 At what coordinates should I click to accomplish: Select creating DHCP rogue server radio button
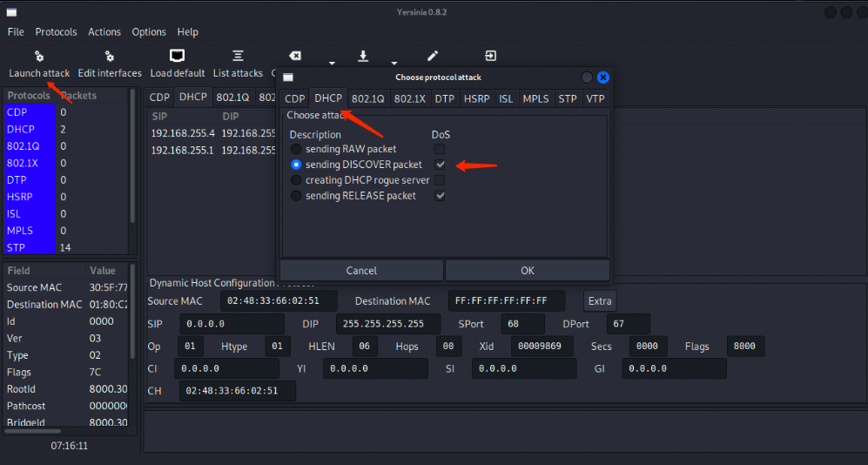(x=296, y=180)
